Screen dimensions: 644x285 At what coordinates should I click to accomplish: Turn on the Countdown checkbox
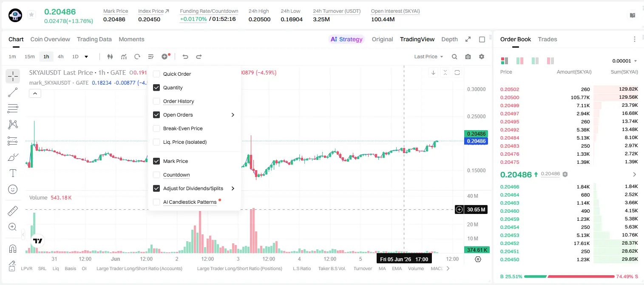point(156,175)
